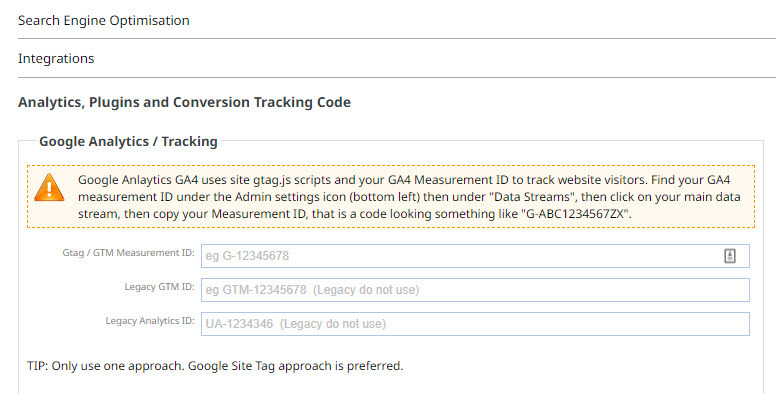Select the Google Analytics / Tracking legend
Viewport: 776px width, 394px height.
point(128,142)
